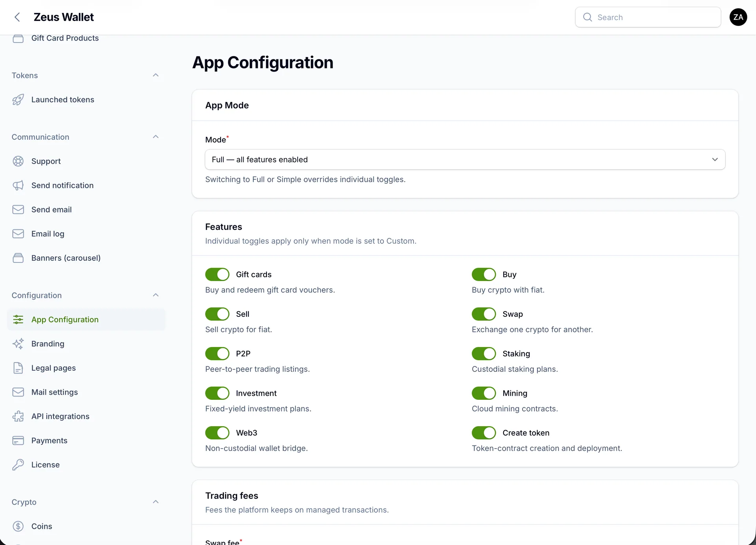Collapse the Communication sidebar section

click(156, 137)
